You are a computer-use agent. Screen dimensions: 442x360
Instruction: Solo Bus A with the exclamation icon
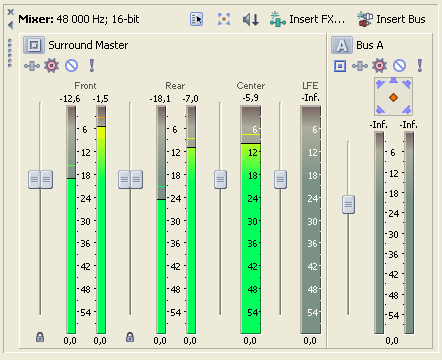coord(420,65)
